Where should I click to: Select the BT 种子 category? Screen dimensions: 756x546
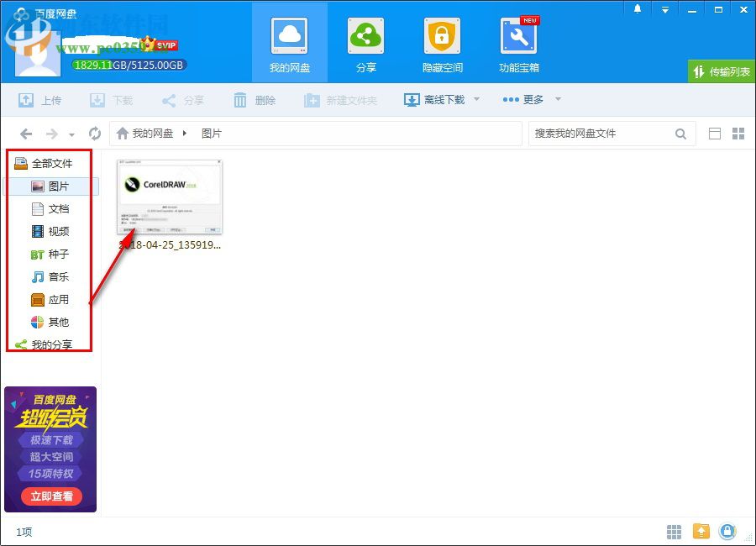[51, 255]
